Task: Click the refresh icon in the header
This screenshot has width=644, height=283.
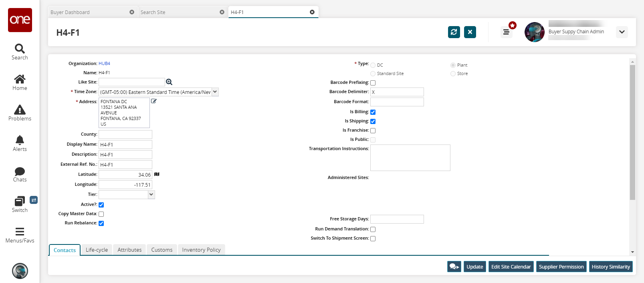Action: [x=454, y=32]
